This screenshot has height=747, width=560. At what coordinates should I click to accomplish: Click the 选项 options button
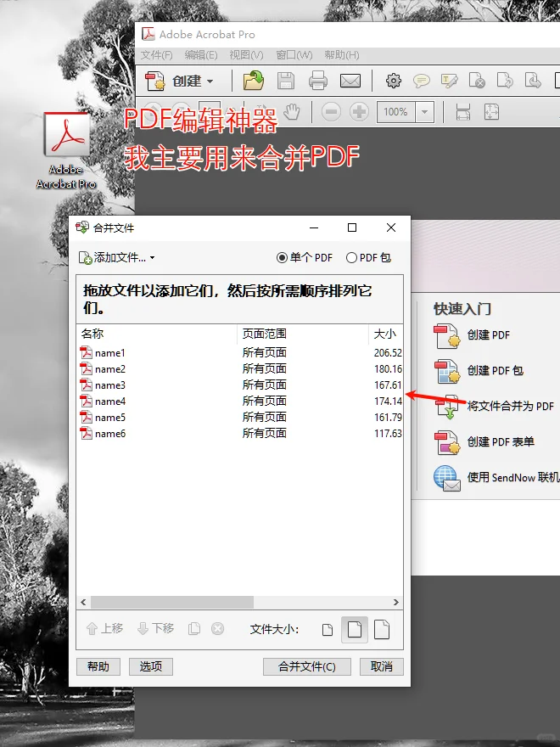click(x=150, y=666)
